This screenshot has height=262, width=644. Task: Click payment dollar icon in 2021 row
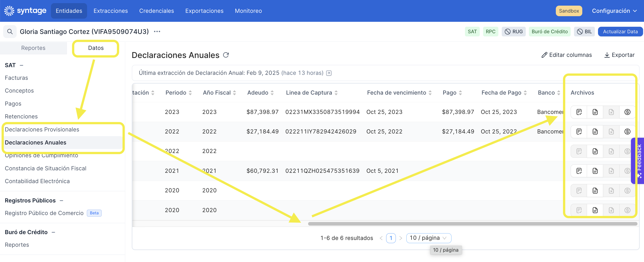(x=627, y=171)
